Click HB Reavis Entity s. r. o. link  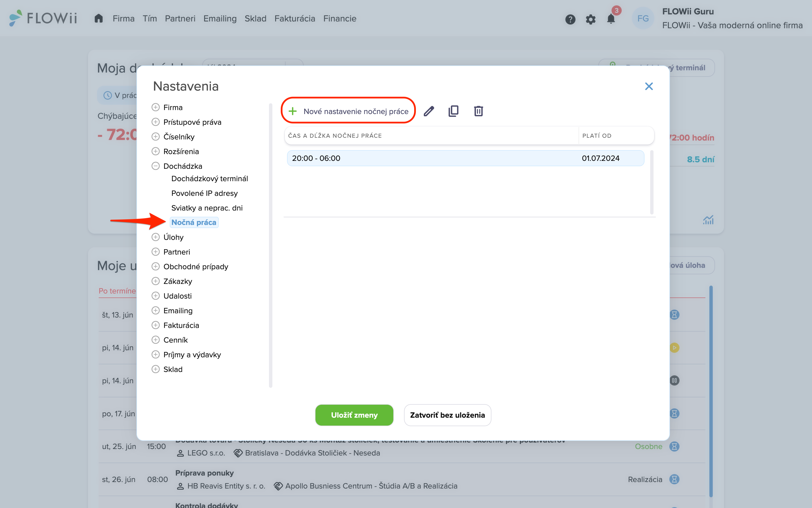coord(226,486)
